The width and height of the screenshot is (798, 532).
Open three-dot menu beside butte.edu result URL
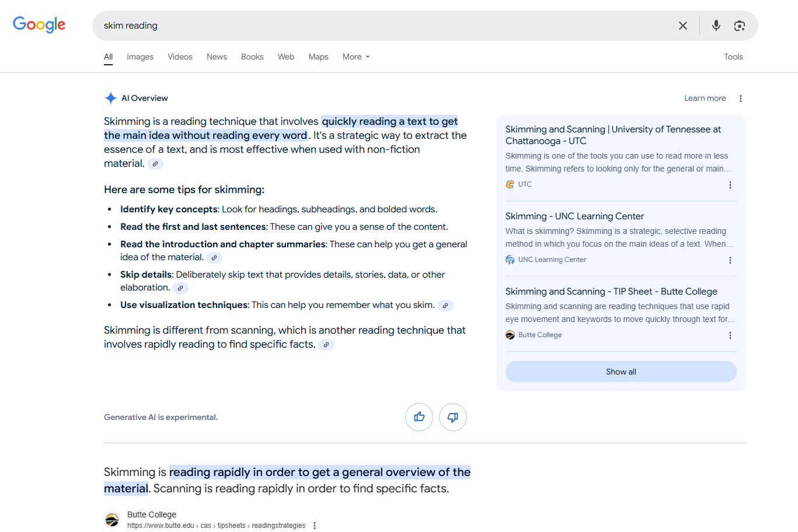315,526
